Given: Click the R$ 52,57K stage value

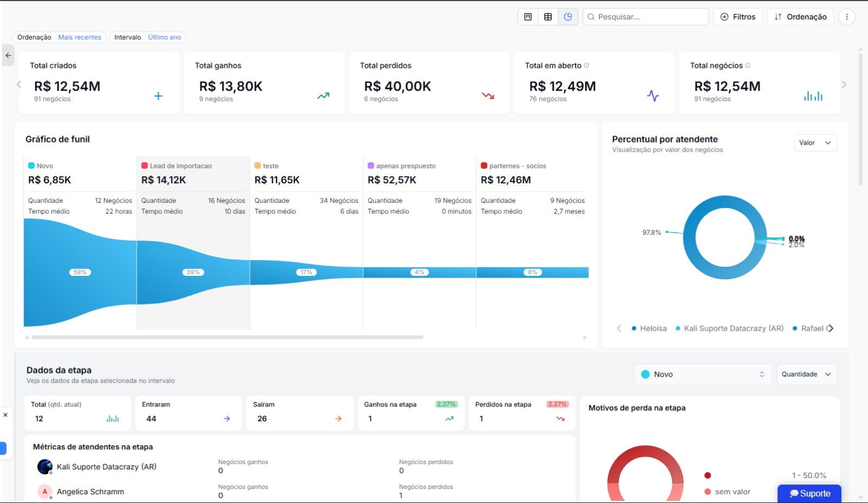Looking at the screenshot, I should [392, 180].
